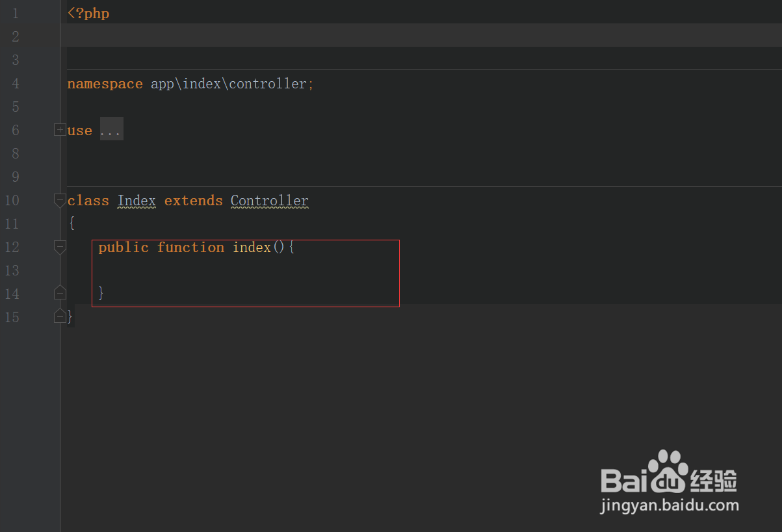Click the public keyword

pos(124,247)
